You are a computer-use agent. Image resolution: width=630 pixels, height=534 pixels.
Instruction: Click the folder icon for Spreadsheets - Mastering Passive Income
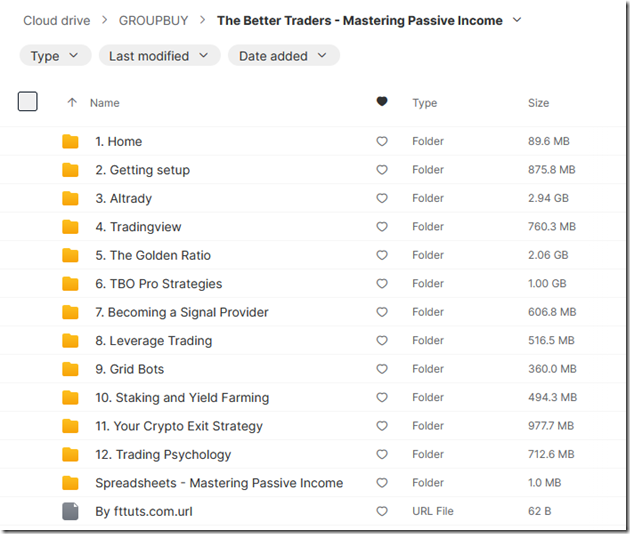[70, 483]
